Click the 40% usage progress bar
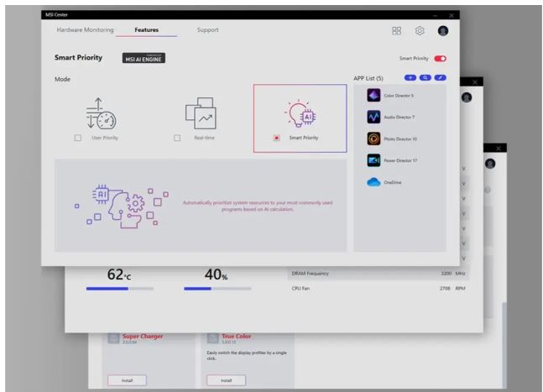Viewport: 543px width, 392px height. pos(217,289)
